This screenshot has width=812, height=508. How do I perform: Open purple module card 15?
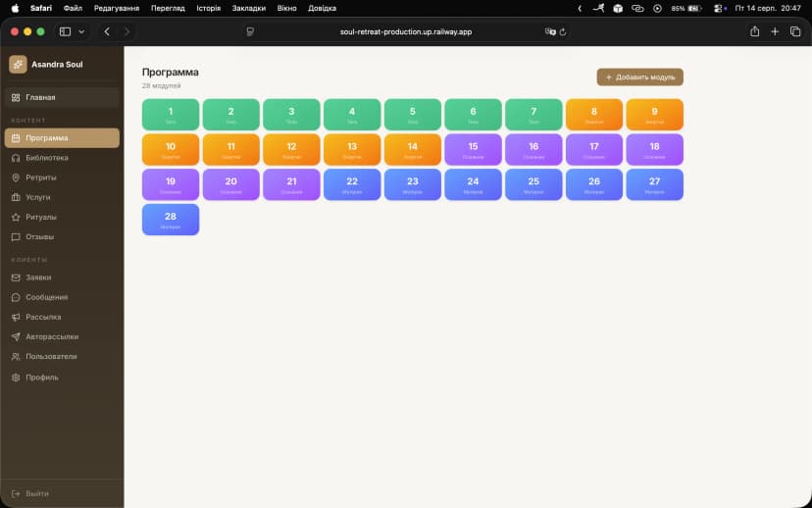tap(473, 150)
